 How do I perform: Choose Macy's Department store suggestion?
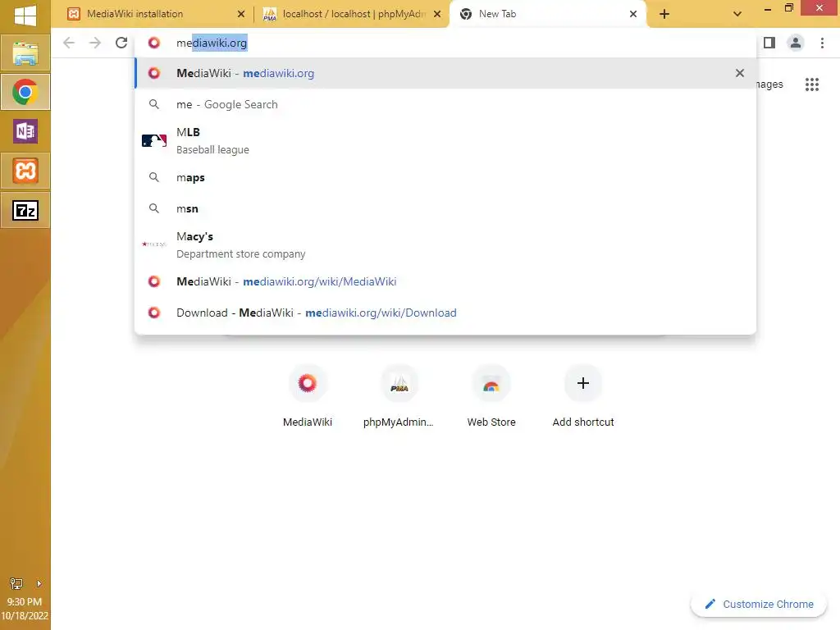[445, 244]
